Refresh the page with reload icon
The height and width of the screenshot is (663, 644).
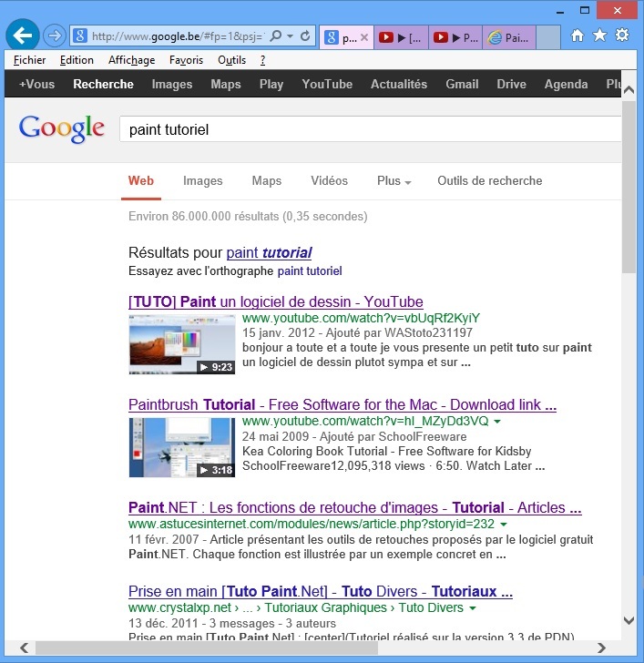(x=305, y=36)
